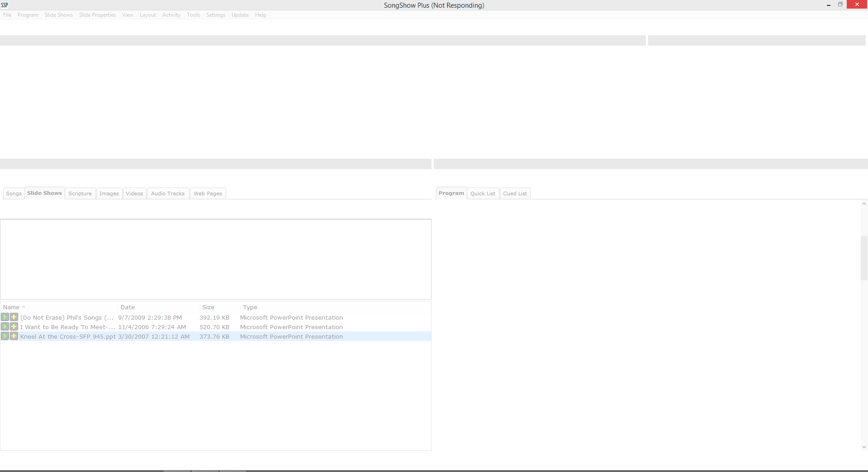Open the Slide Properties menu
The height and width of the screenshot is (472, 868).
(97, 15)
